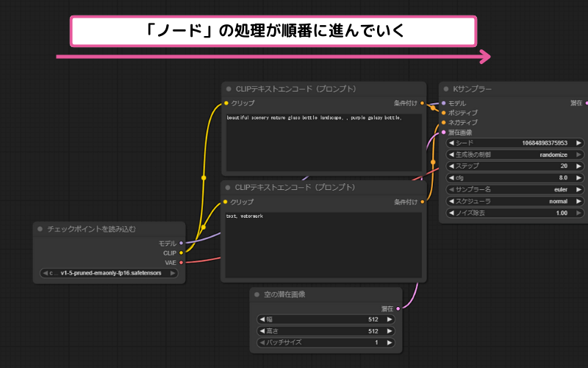Click the ポジティブ input socket on Kサンプラー
Image resolution: width=588 pixels, height=368 pixels.
point(444,113)
